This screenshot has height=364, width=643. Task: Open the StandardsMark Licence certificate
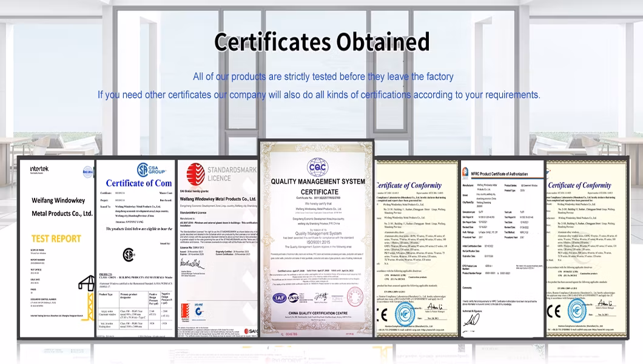coord(217,248)
